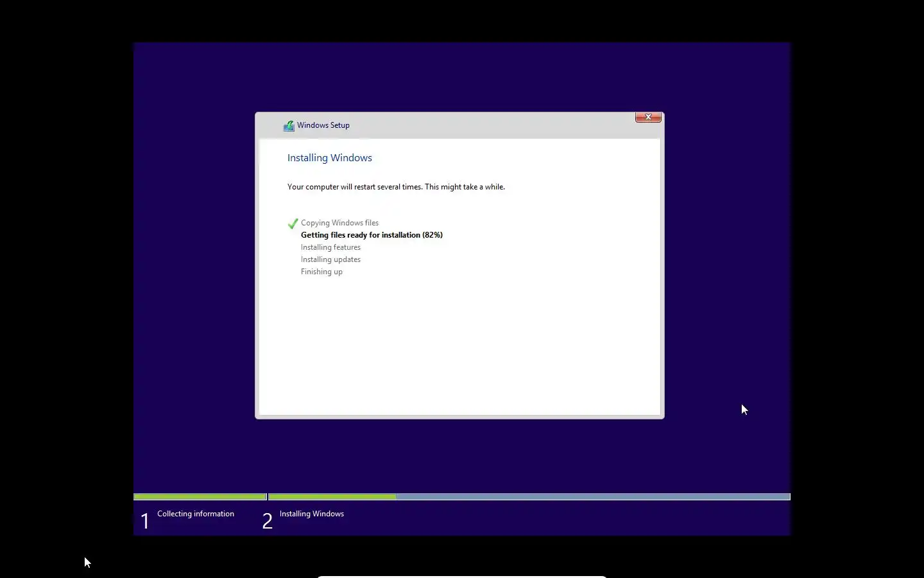Click the Installing Windows stage progress bar
This screenshot has height=578, width=924.
[529, 497]
